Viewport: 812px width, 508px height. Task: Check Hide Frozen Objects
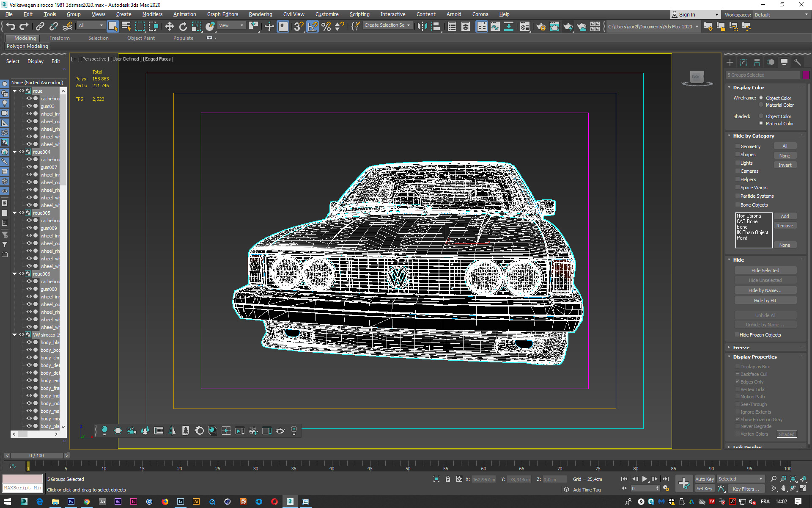click(x=738, y=335)
